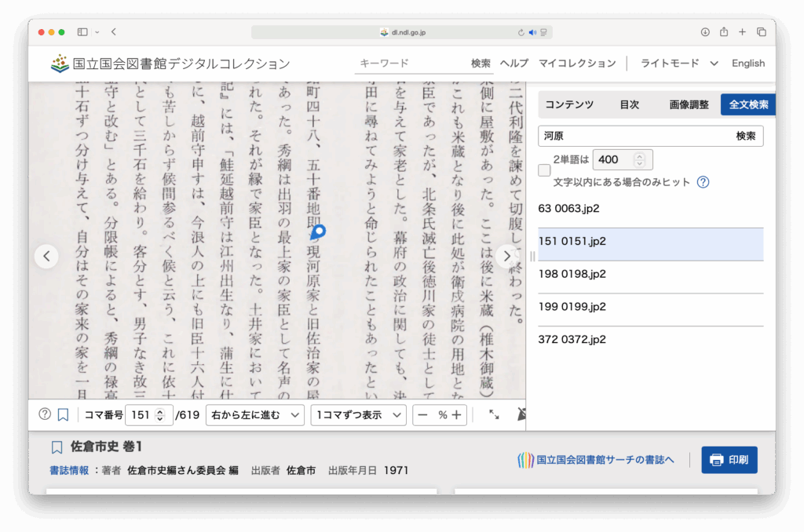Open the 国立国会図書館サーチの書誌へ link
The image size is (804, 532).
click(x=596, y=460)
